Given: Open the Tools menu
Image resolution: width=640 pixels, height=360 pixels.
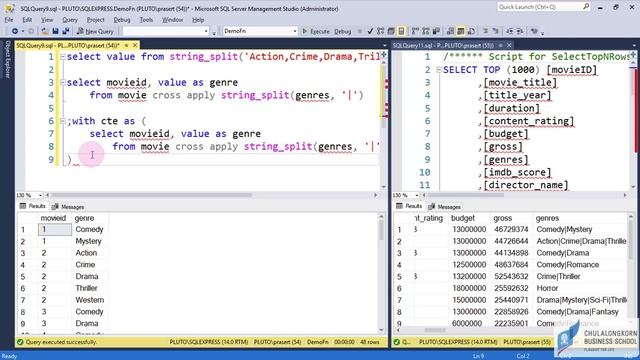Looking at the screenshot, I should (146, 20).
